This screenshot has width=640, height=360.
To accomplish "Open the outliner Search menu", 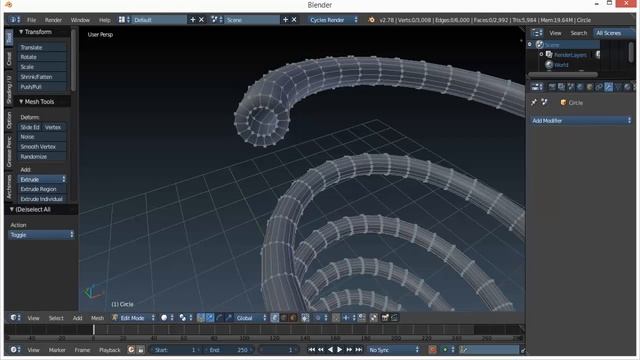I will click(578, 33).
